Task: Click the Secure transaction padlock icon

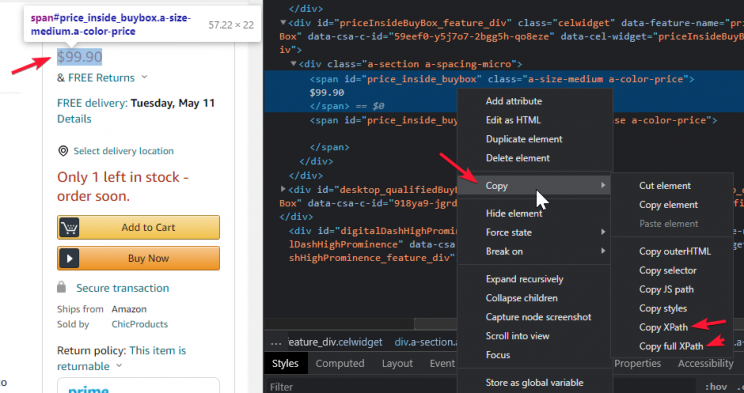Action: (x=61, y=287)
